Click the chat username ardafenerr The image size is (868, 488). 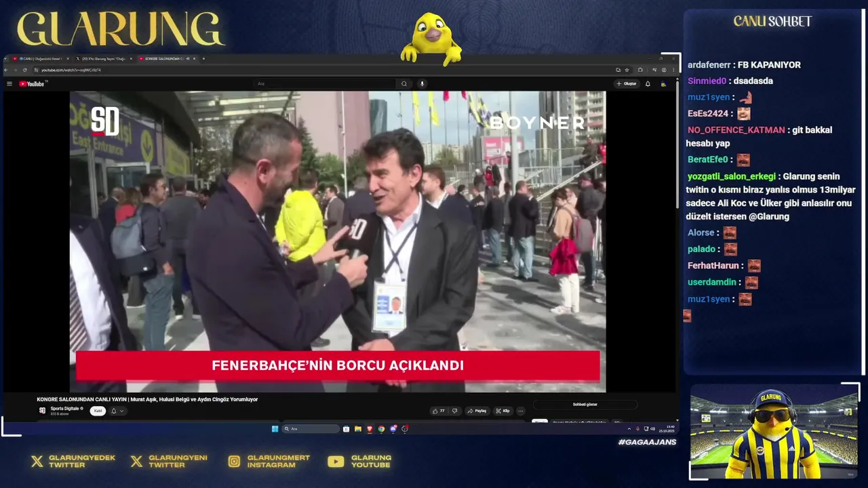(709, 65)
